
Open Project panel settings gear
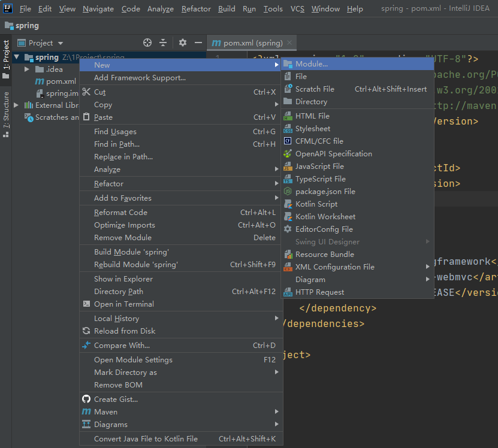pos(183,43)
